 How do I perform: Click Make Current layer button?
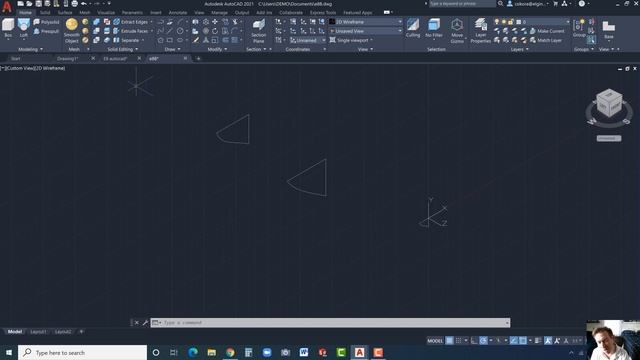(547, 31)
